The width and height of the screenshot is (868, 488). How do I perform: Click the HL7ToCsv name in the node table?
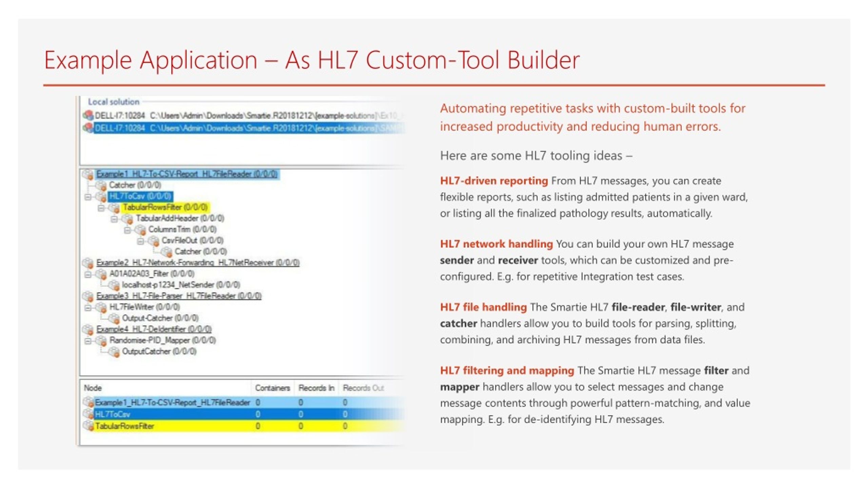pos(112,414)
